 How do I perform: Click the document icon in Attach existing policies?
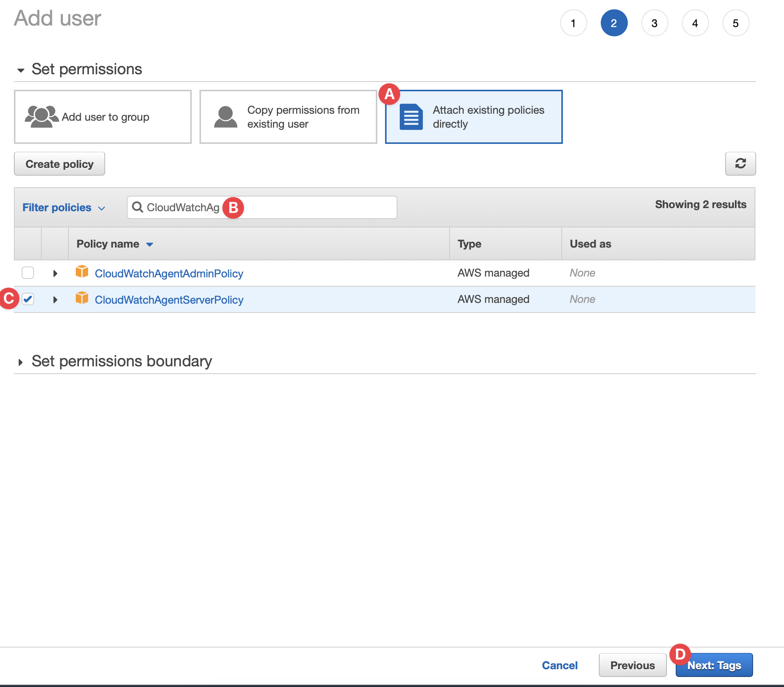[411, 117]
